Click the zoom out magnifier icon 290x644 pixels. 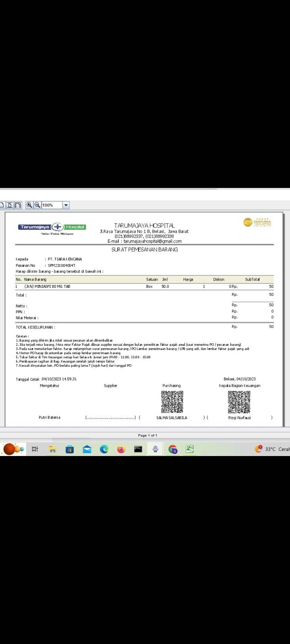click(x=37, y=205)
